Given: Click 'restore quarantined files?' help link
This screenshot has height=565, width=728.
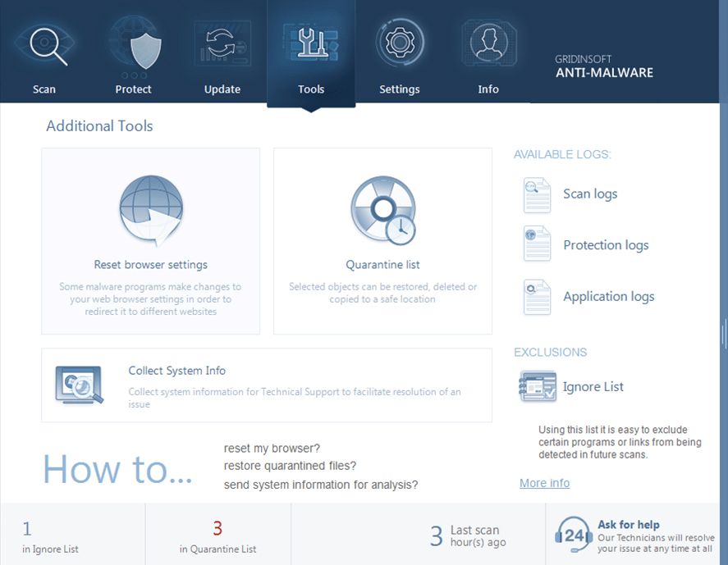Looking at the screenshot, I should pyautogui.click(x=291, y=466).
